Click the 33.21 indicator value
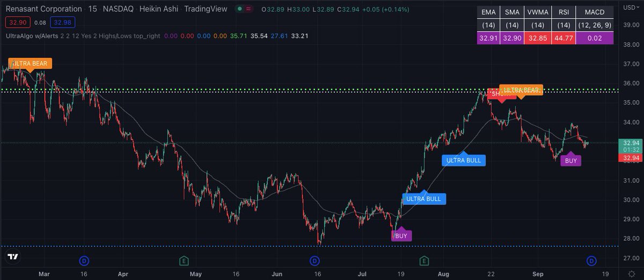This screenshot has width=644, height=280. pyautogui.click(x=300, y=36)
